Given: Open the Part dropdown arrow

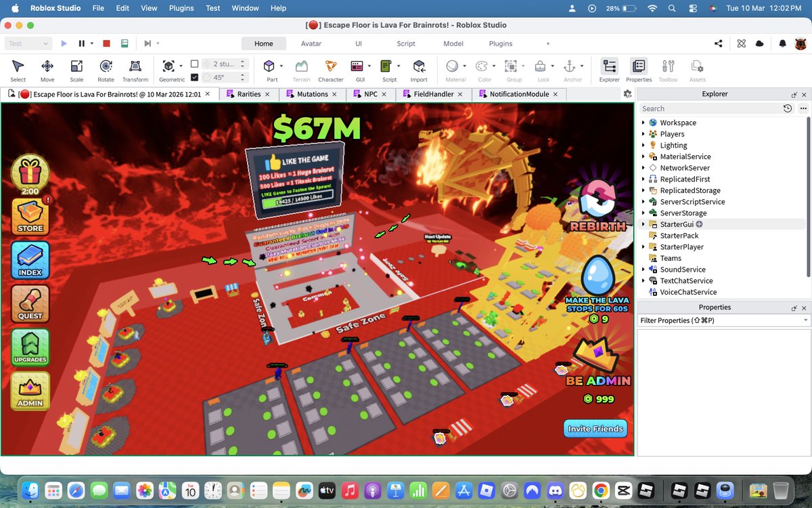Looking at the screenshot, I should 281,66.
